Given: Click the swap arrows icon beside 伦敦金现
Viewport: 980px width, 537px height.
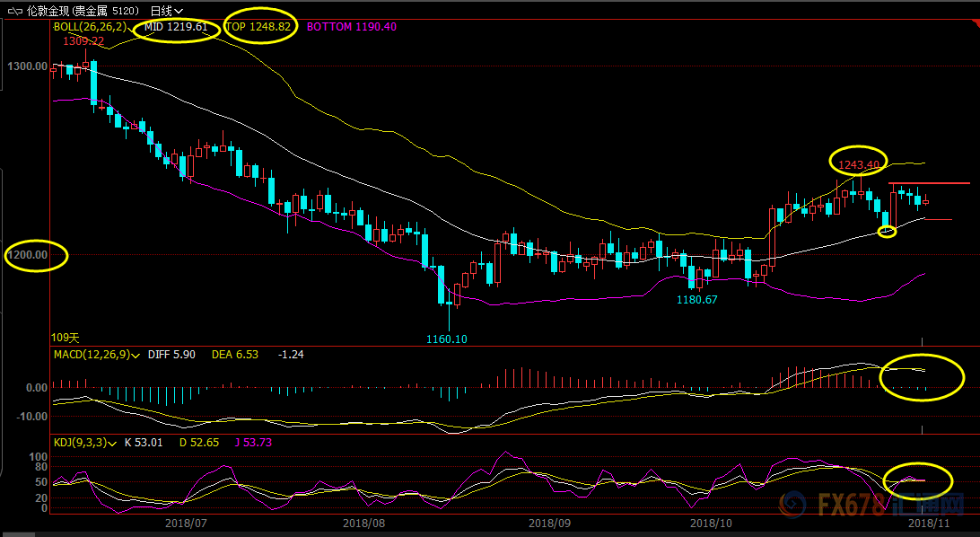Looking at the screenshot, I should tap(15, 12).
